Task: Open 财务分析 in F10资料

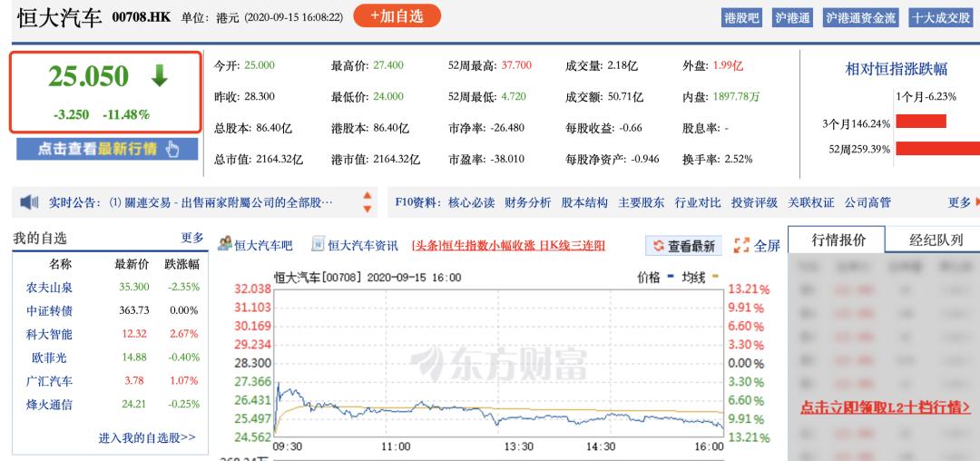Action: [527, 202]
